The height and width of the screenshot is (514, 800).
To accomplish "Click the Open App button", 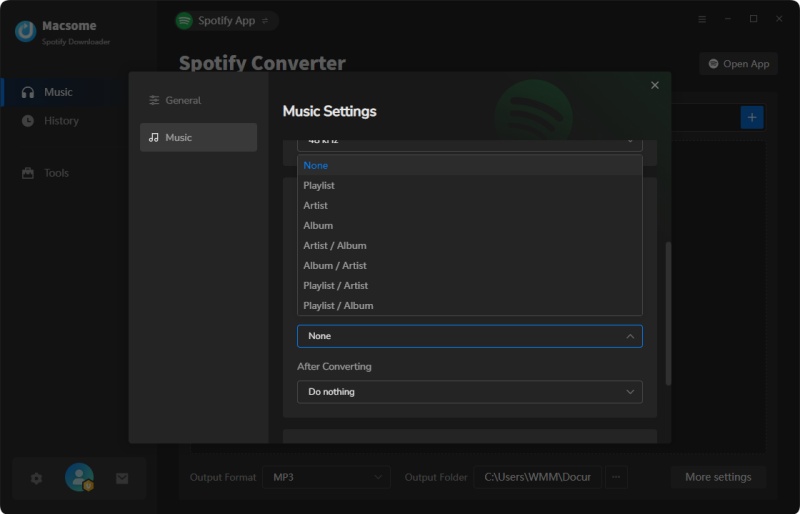I will 738,64.
